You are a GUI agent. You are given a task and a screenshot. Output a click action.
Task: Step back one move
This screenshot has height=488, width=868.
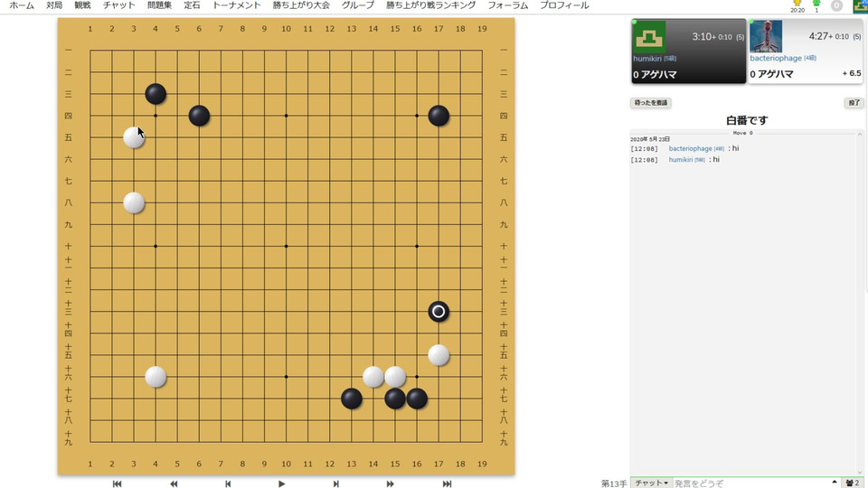(228, 483)
